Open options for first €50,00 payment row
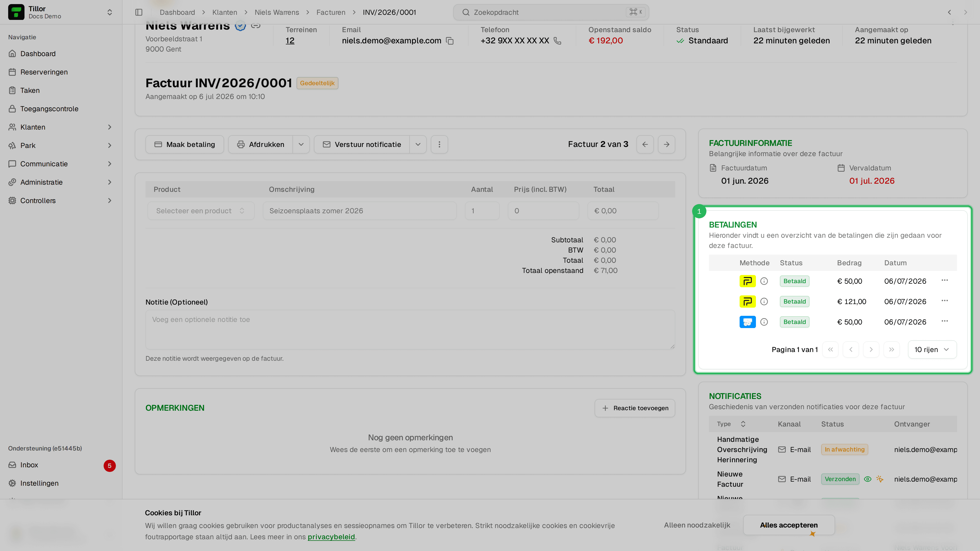The width and height of the screenshot is (980, 551). tap(945, 280)
